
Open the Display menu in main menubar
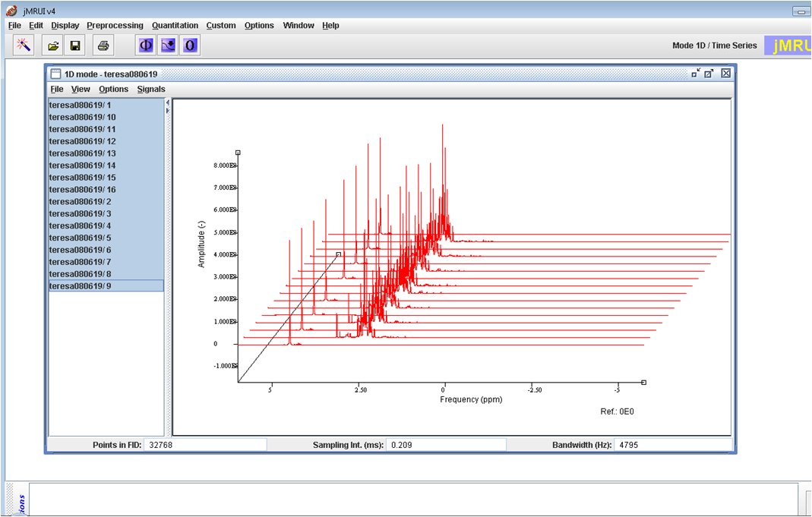(65, 25)
